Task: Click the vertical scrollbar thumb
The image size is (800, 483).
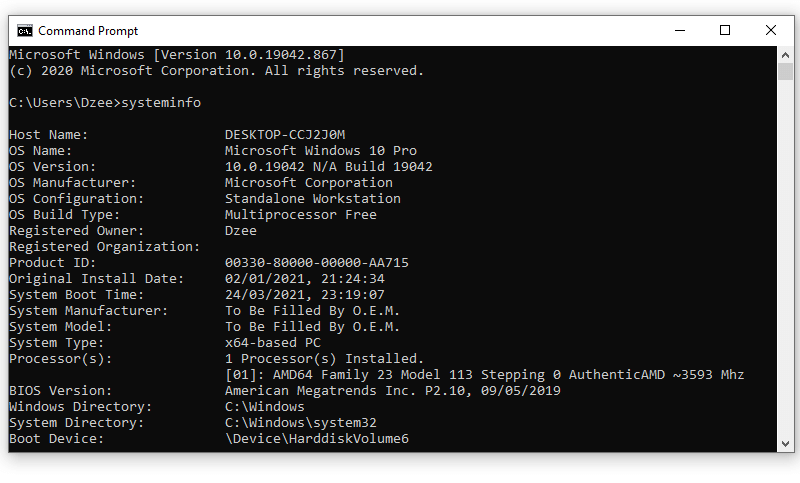Action: [785, 71]
